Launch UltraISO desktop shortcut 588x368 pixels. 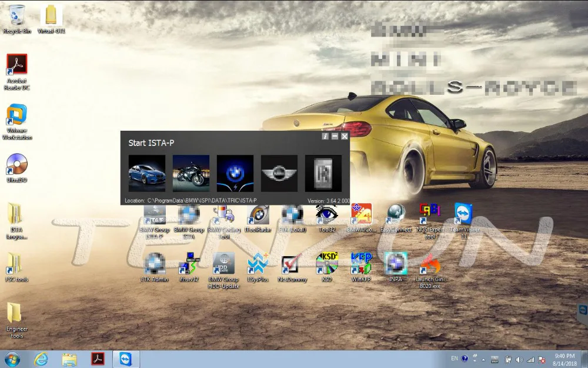coord(17,168)
